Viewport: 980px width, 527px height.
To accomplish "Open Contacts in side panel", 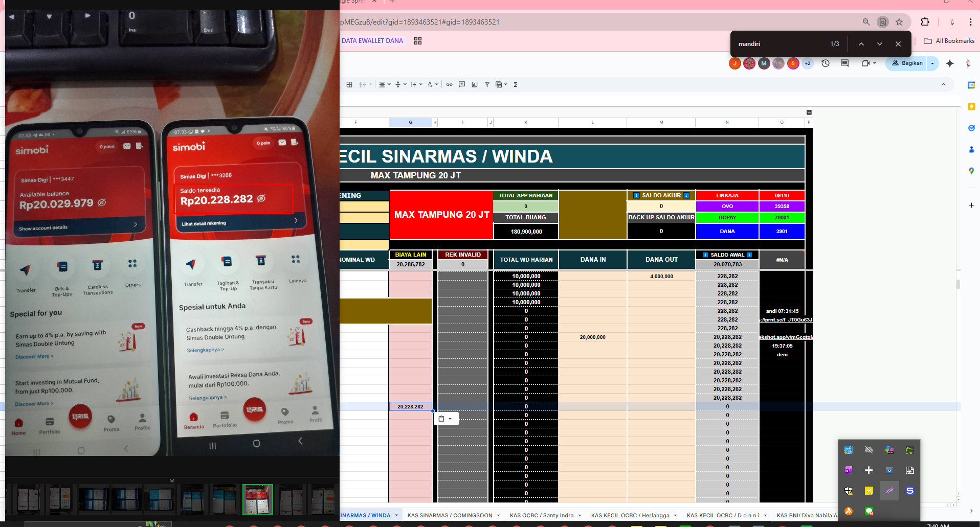I will click(x=971, y=149).
